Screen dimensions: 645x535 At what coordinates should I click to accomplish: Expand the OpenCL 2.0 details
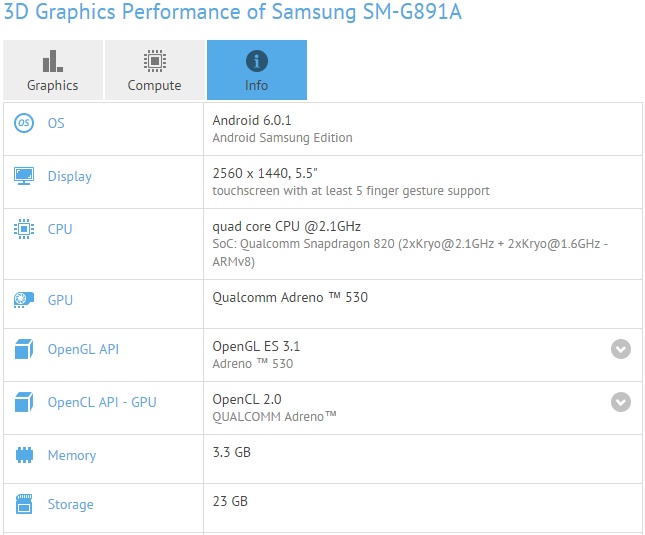(x=621, y=402)
